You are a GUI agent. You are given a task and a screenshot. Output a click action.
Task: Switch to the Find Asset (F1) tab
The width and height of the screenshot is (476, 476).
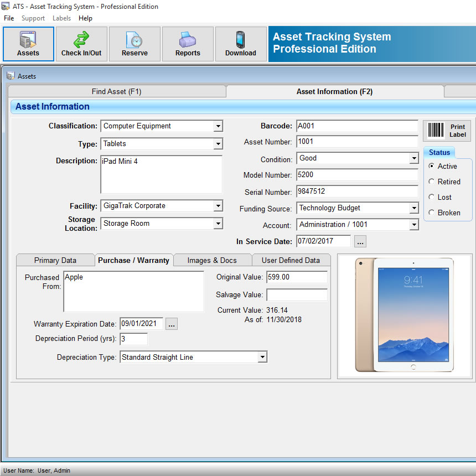pos(117,92)
